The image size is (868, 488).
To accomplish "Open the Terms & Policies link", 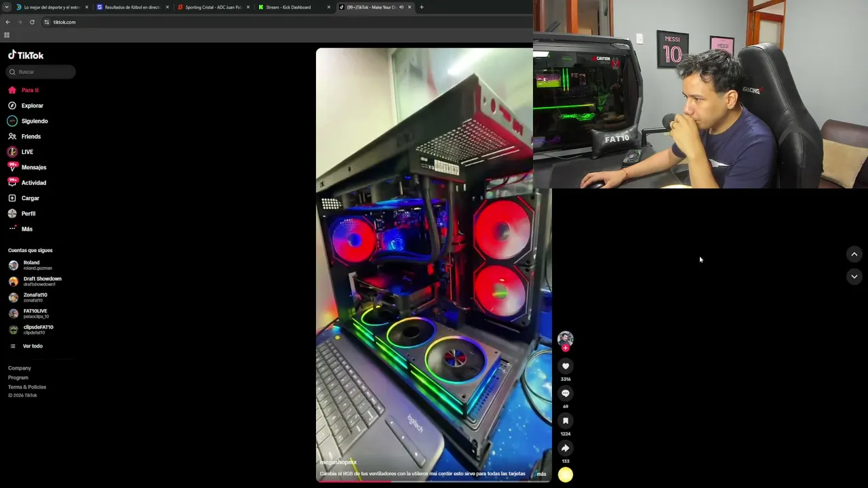I will 27,387.
